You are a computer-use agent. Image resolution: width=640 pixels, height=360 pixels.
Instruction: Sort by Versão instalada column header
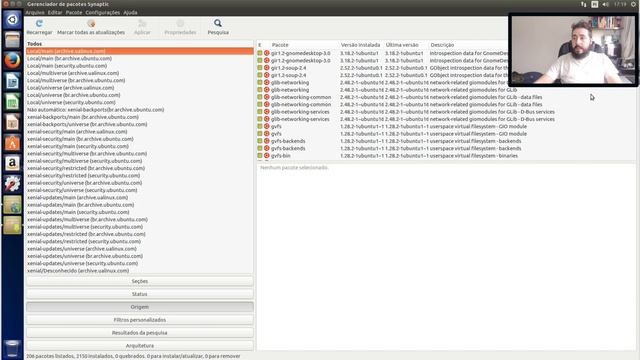pyautogui.click(x=361, y=45)
